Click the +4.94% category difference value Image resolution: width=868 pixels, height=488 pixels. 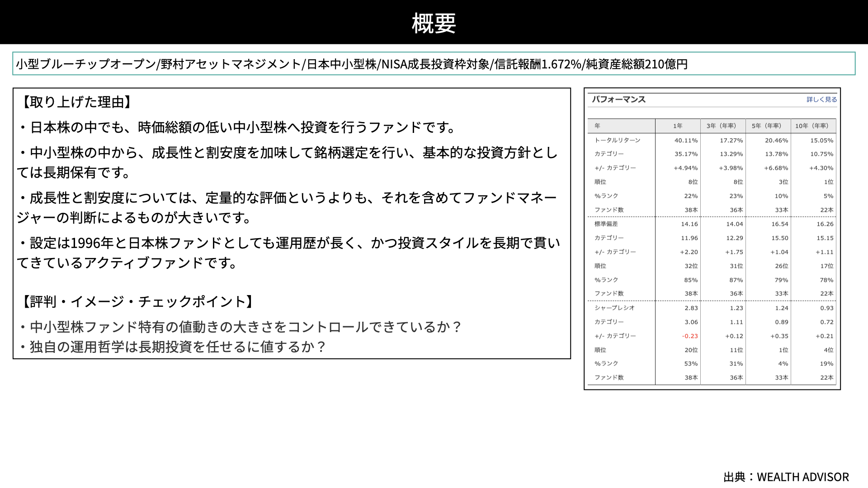686,168
